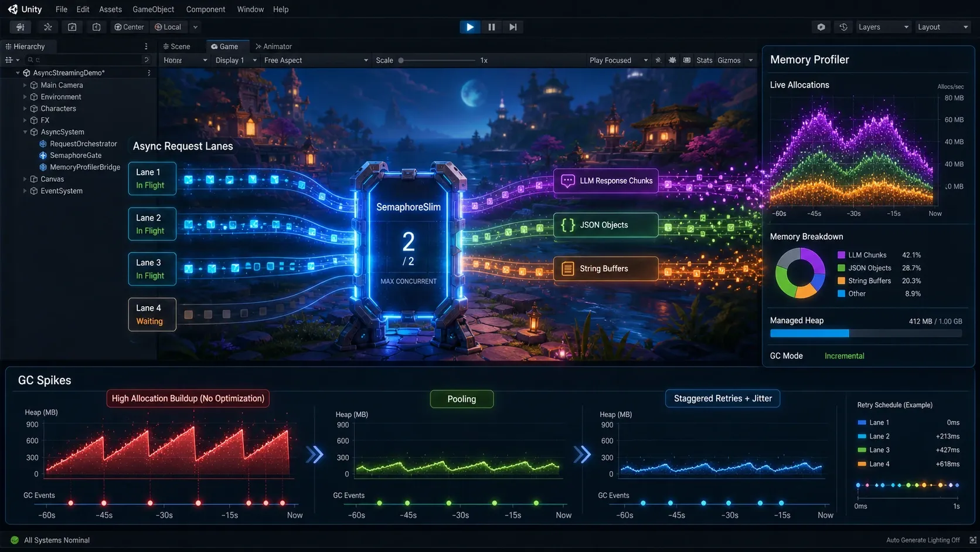980x552 pixels.
Task: Click the Gizmos button in Game view
Action: 729,60
